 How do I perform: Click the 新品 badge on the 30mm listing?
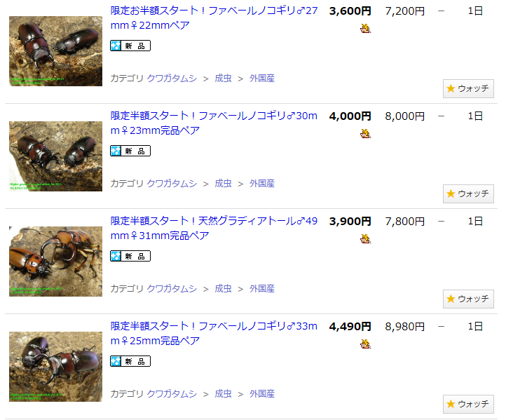click(130, 151)
